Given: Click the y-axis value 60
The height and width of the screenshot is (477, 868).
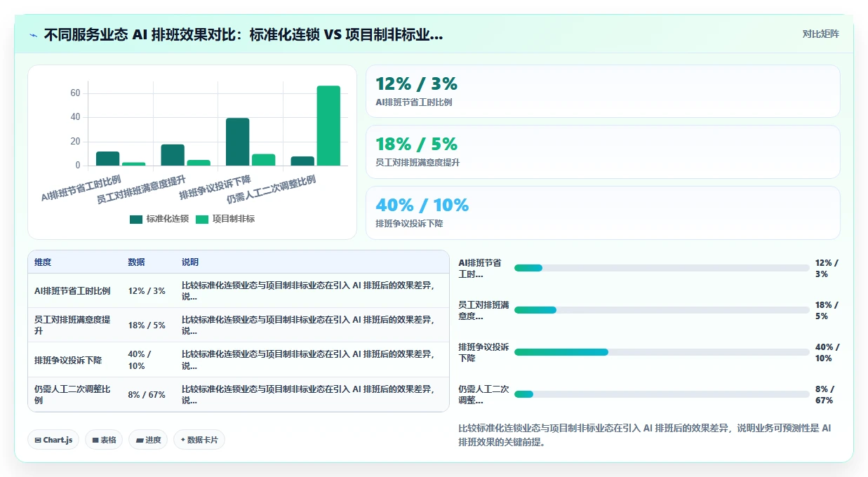Looking at the screenshot, I should click(75, 93).
